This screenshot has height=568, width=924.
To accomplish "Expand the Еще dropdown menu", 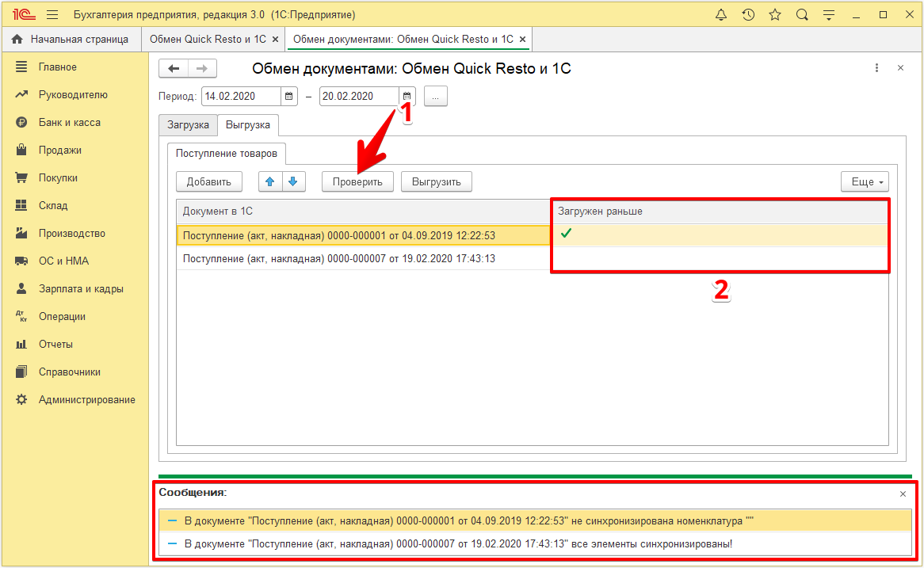I will pos(865,181).
